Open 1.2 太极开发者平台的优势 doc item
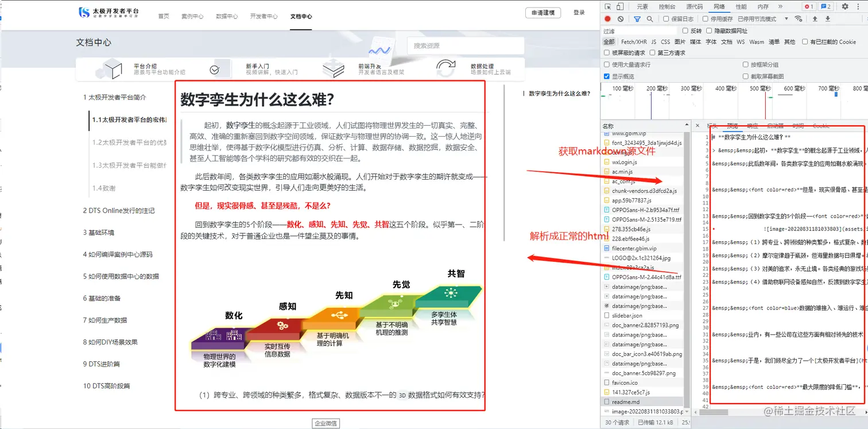This screenshot has width=868, height=429. click(129, 142)
